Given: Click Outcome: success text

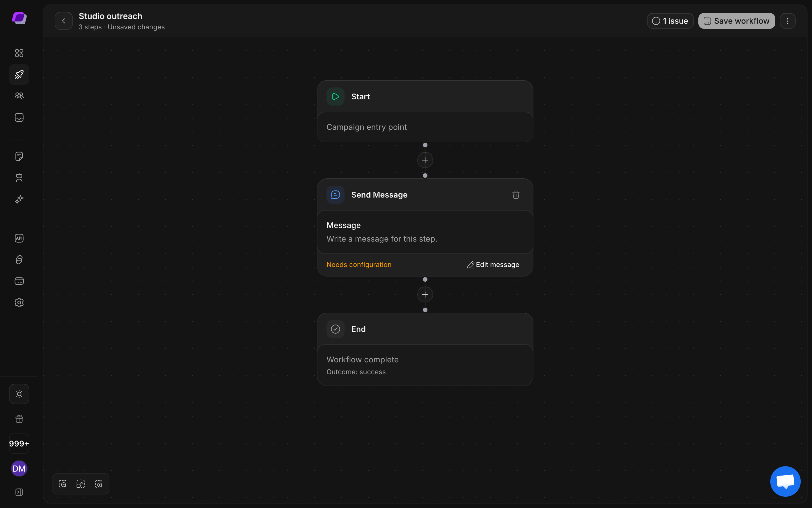Looking at the screenshot, I should [356, 372].
